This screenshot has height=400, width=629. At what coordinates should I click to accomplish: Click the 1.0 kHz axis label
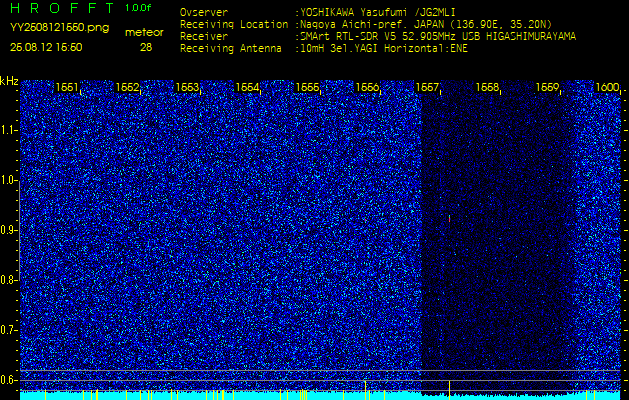8,180
